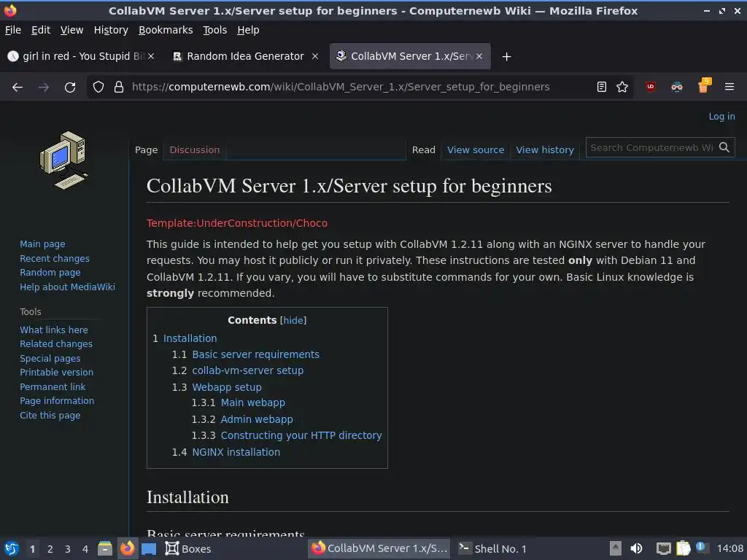This screenshot has width=747, height=560.
Task: Open Special pages tool link
Action: coord(50,359)
